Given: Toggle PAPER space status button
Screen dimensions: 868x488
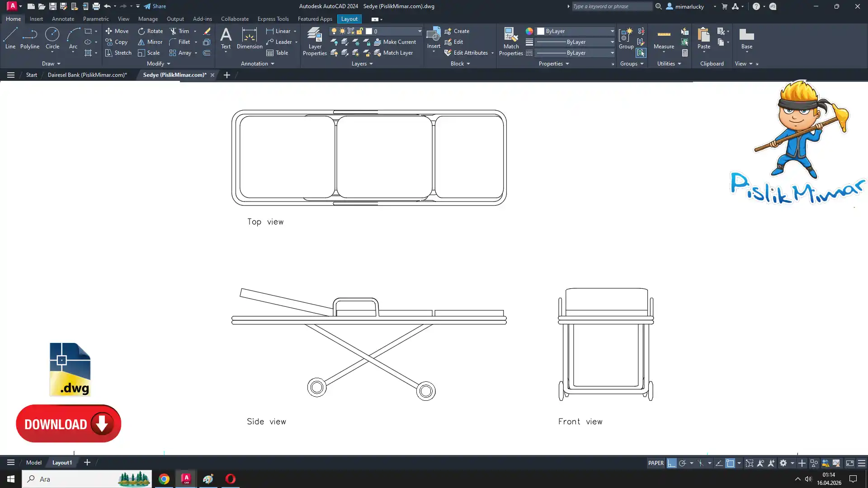Looking at the screenshot, I should pos(656,463).
